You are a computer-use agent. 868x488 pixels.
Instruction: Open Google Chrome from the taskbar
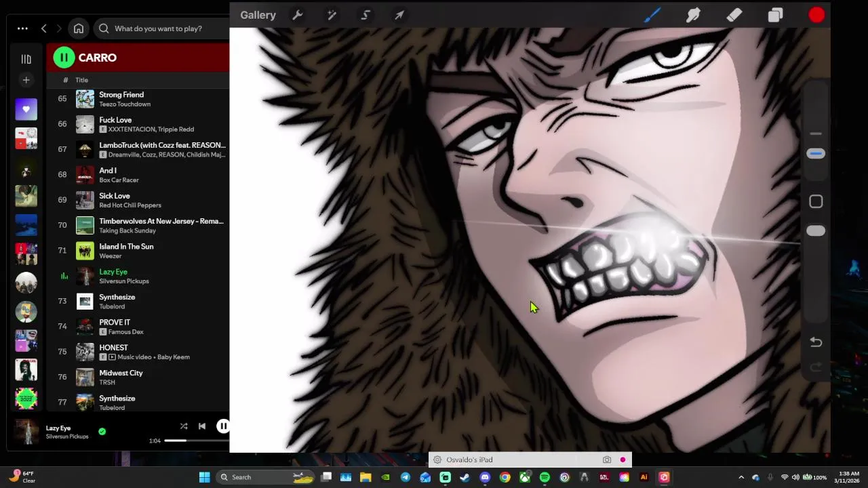click(505, 477)
